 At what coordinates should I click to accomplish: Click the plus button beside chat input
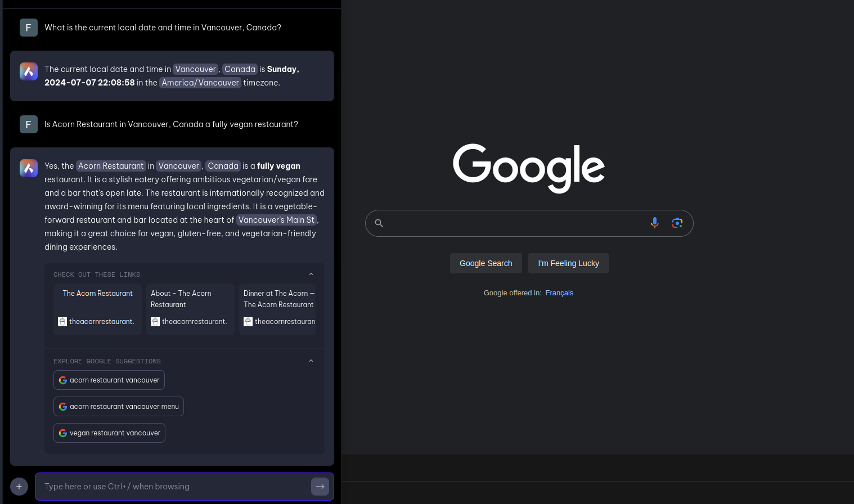click(19, 487)
